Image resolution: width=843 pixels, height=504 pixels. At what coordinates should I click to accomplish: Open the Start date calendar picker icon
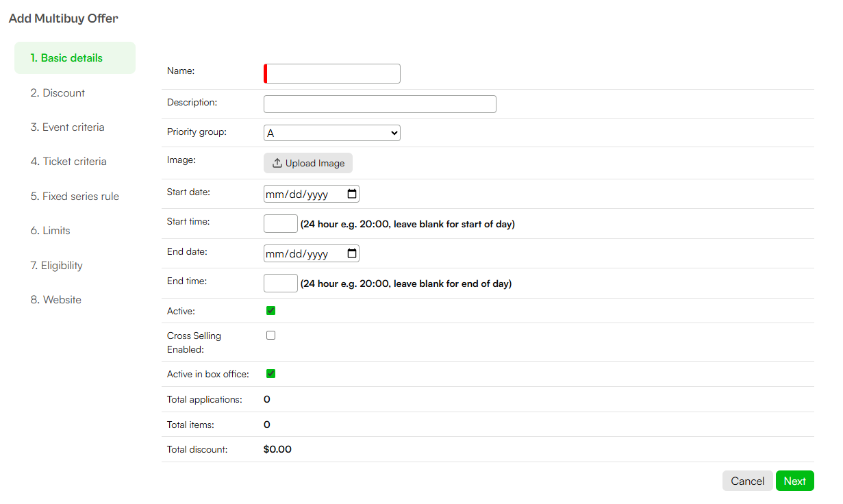coord(352,194)
